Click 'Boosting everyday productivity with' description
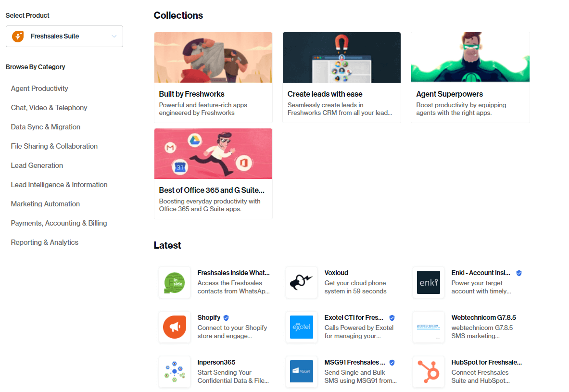 pos(210,205)
